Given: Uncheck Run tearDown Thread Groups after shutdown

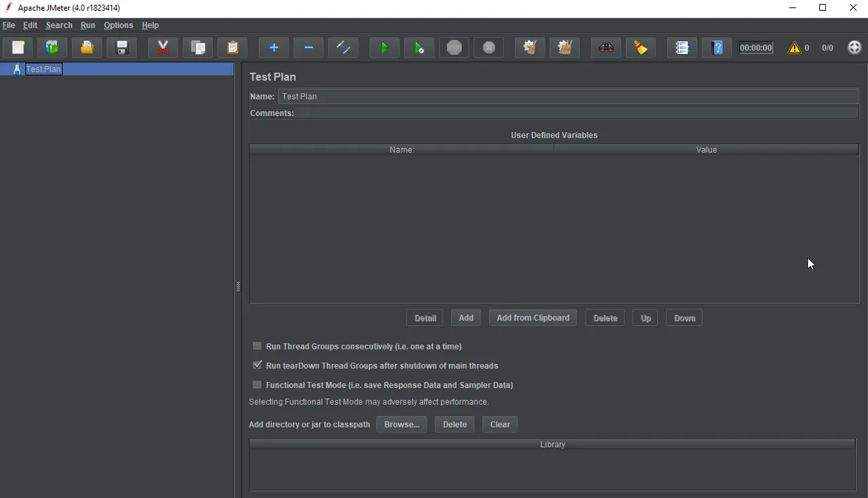Looking at the screenshot, I should [257, 365].
